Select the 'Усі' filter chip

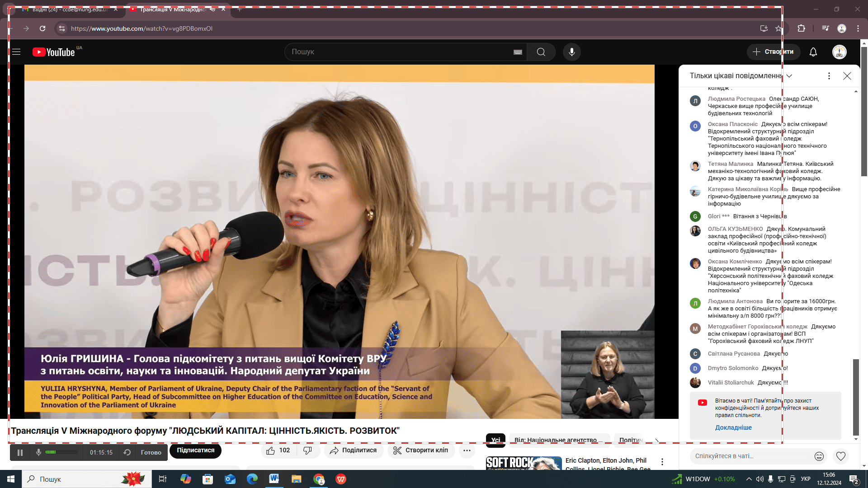click(x=495, y=440)
